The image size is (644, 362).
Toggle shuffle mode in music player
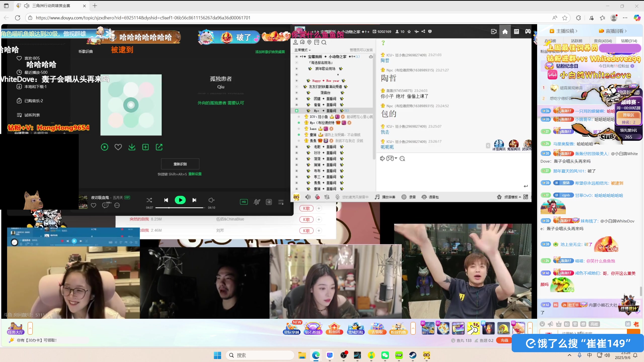[149, 200]
